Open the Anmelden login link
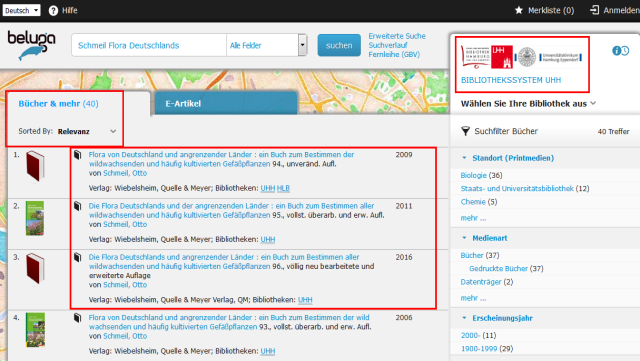The width and height of the screenshot is (640, 361). coord(622,10)
